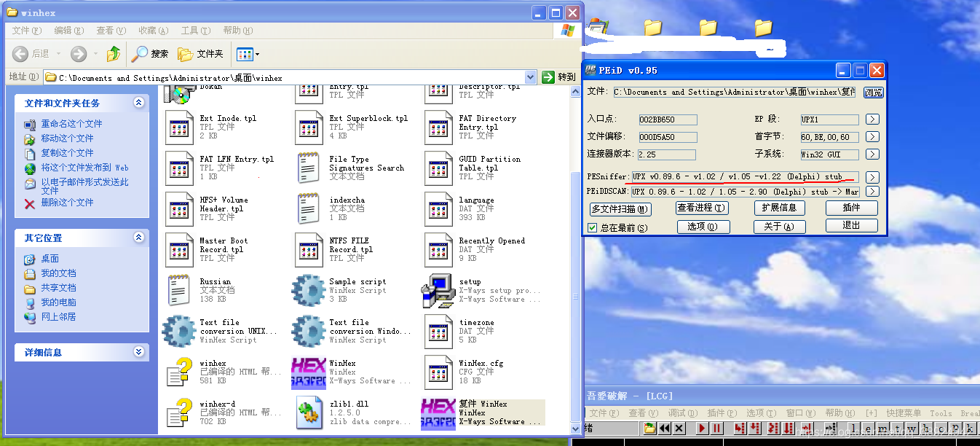Click Step Into icon in debugger toolbar
Image resolution: width=980 pixels, height=446 pixels.
[740, 428]
